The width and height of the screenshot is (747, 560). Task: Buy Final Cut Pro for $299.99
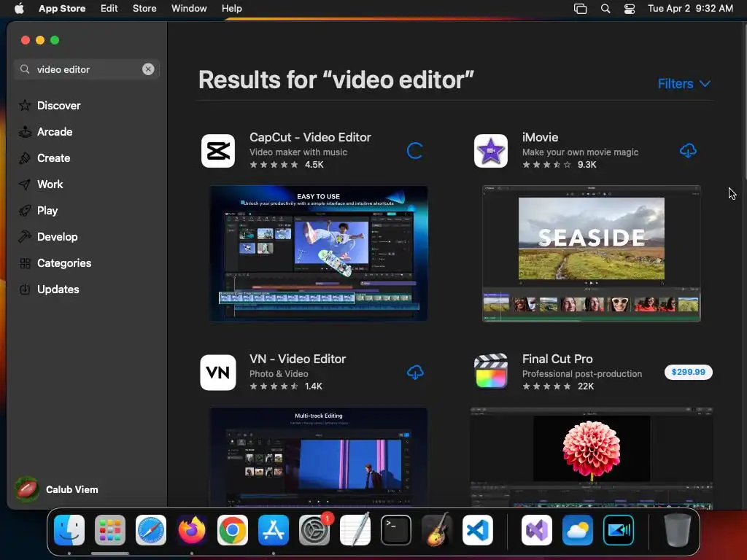(x=689, y=372)
